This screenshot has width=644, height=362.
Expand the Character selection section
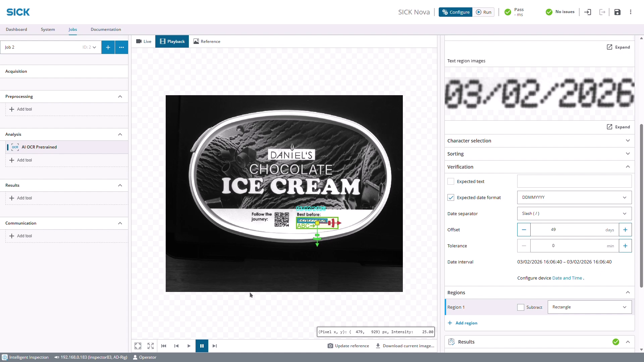pos(539,141)
